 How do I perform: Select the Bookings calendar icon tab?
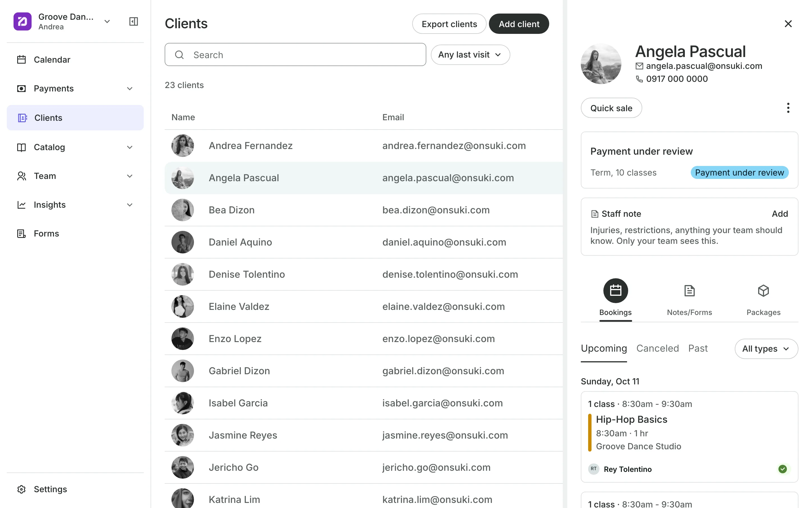pos(615,291)
